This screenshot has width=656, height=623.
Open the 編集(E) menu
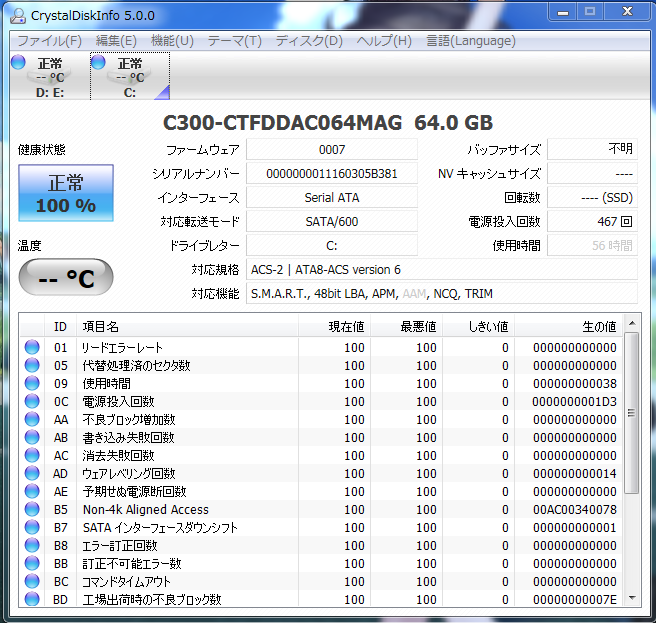pyautogui.click(x=116, y=41)
